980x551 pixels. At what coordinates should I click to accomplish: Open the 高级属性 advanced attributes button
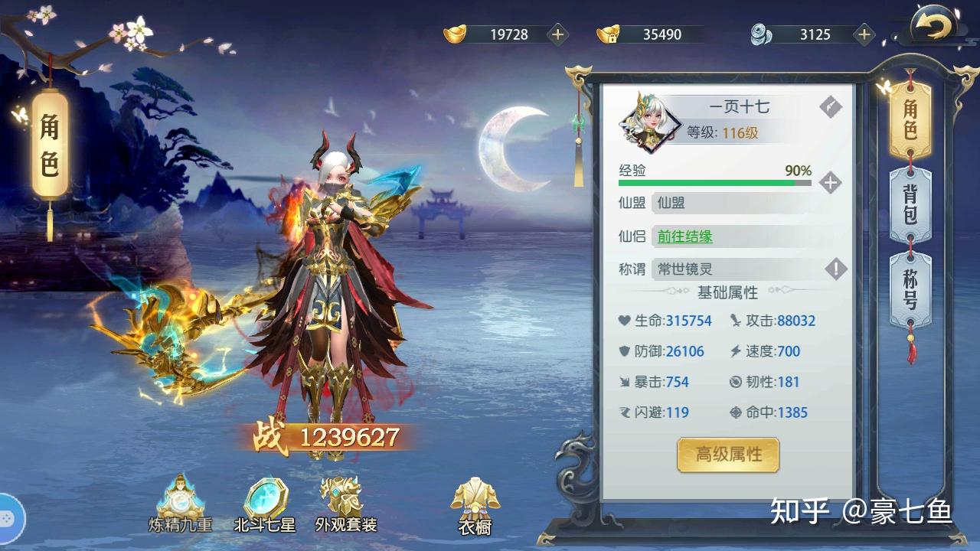coord(728,455)
